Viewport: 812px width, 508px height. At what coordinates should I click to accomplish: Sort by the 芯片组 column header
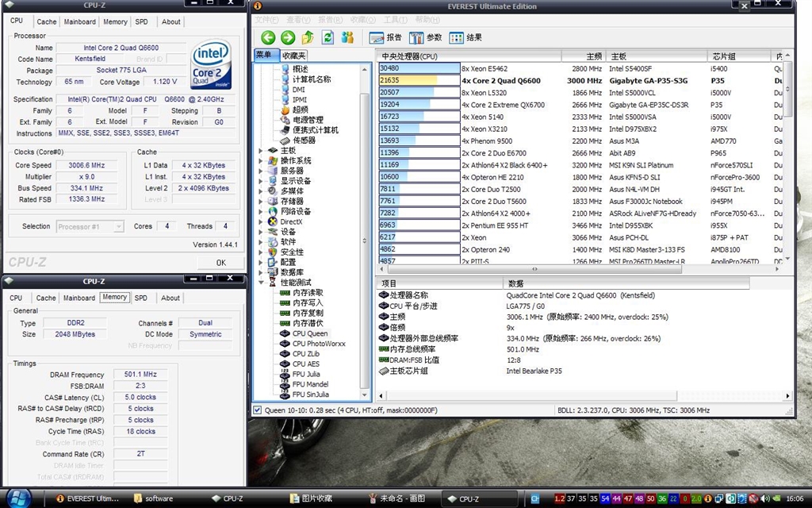[739, 56]
